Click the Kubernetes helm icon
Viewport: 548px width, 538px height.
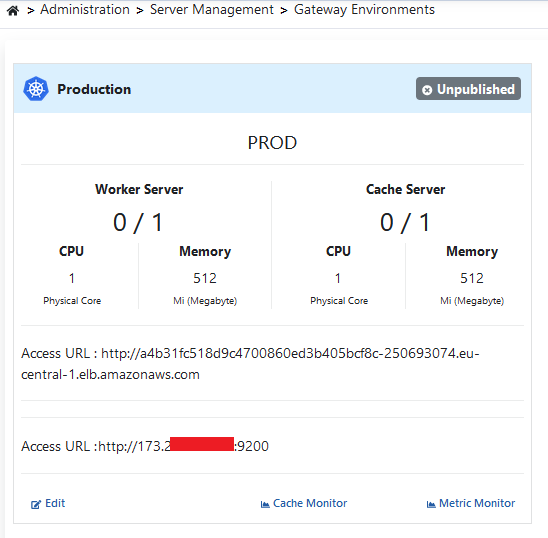pos(36,89)
